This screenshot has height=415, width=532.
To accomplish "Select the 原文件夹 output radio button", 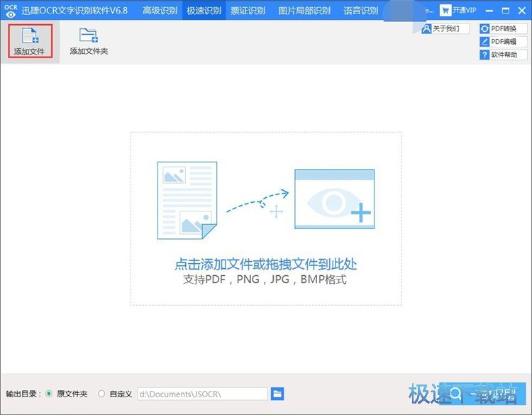I will tap(49, 394).
